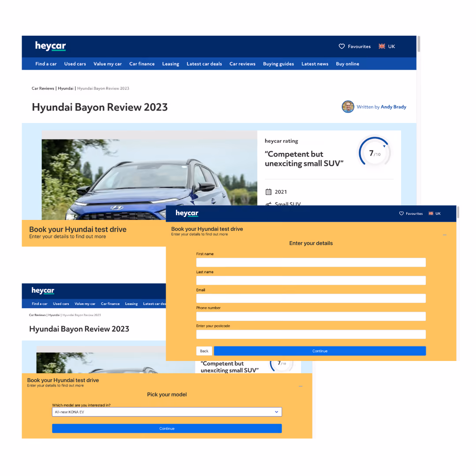
Task: Click Andy Brady author avatar
Action: (x=348, y=107)
